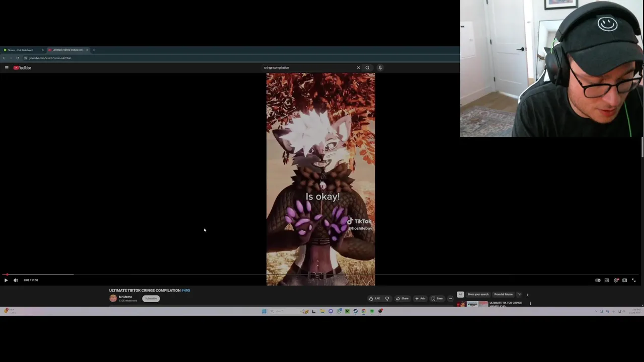Open options for suggested video three dots
Image resolution: width=644 pixels, height=362 pixels.
coord(530,303)
